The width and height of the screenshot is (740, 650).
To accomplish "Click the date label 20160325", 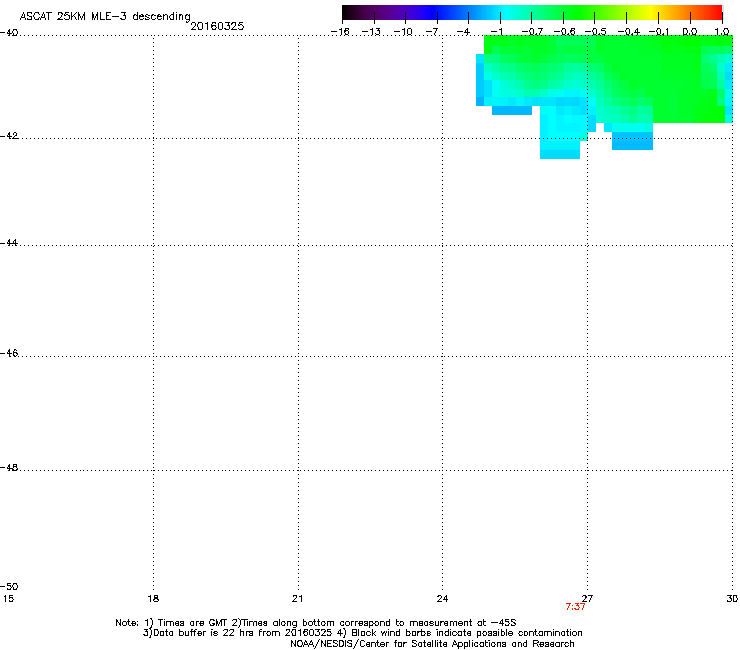I will click(x=217, y=26).
